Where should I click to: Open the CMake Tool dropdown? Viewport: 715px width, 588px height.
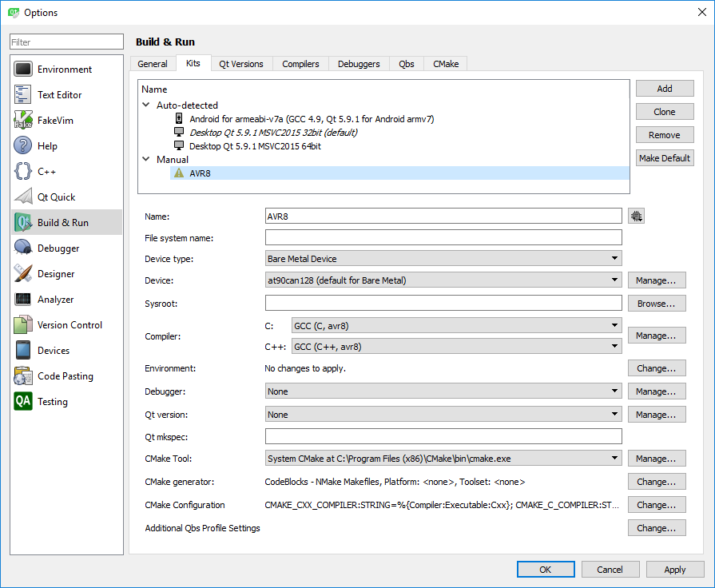(x=443, y=459)
